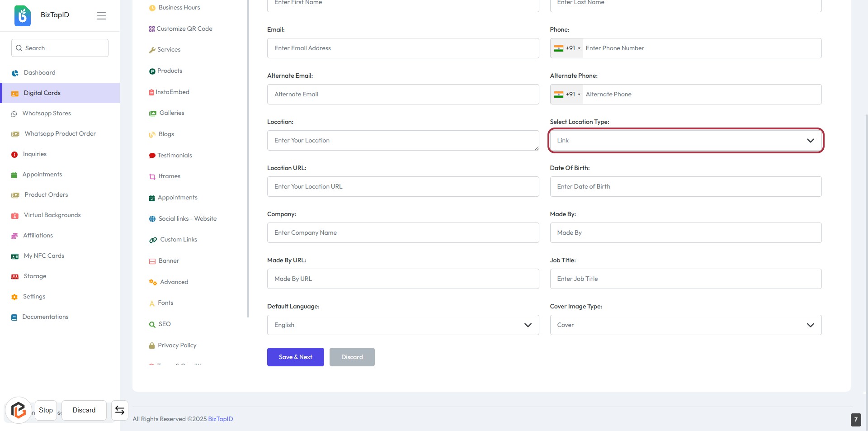
Task: Open the Cover Image Type dropdown
Action: 685,325
